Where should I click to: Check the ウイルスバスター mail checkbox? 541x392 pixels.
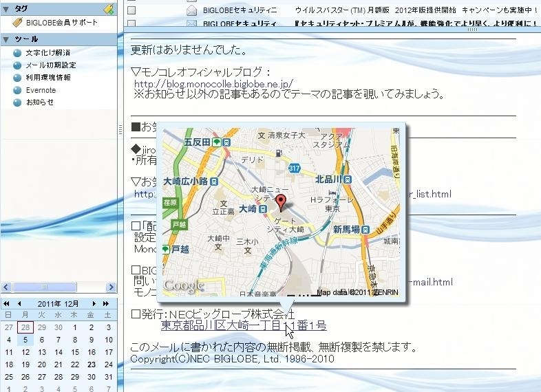[131, 10]
